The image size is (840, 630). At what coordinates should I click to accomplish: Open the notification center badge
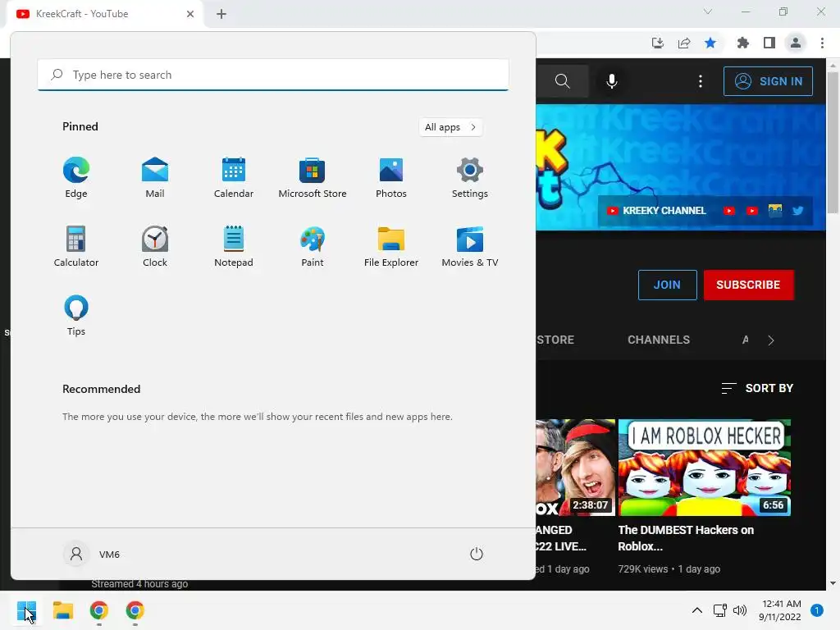(817, 610)
